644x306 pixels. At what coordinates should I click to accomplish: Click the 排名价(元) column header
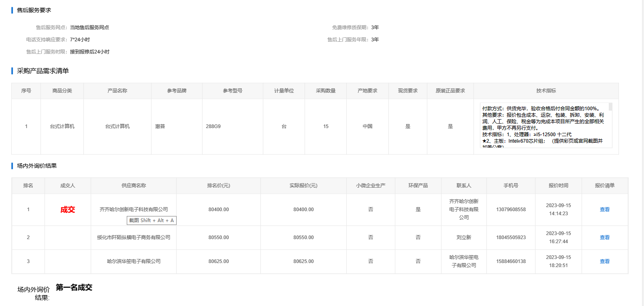click(218, 186)
